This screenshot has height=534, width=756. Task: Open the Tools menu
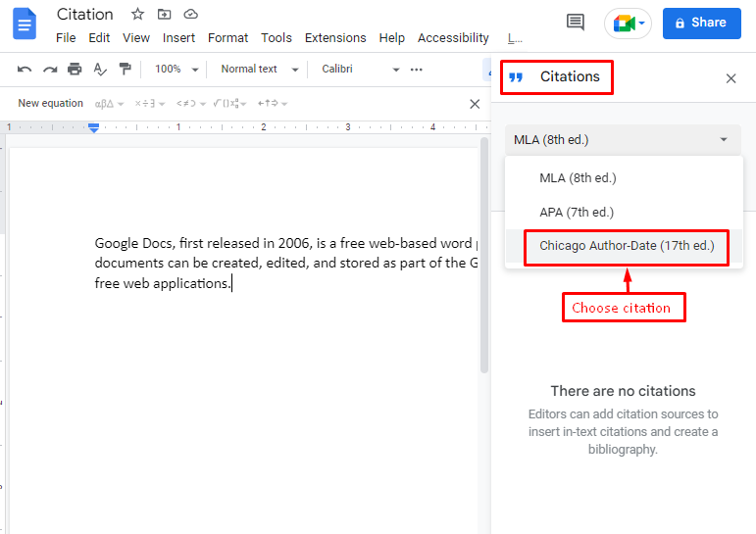pyautogui.click(x=277, y=37)
